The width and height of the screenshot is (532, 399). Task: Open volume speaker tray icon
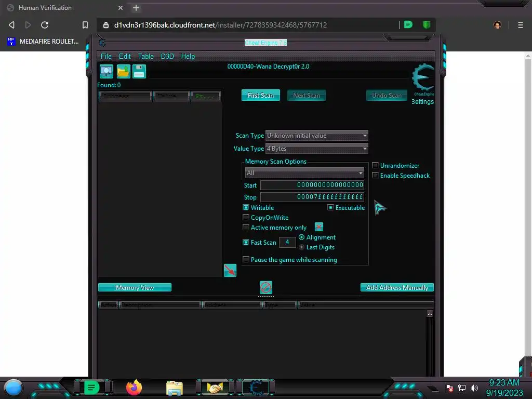[x=474, y=388]
